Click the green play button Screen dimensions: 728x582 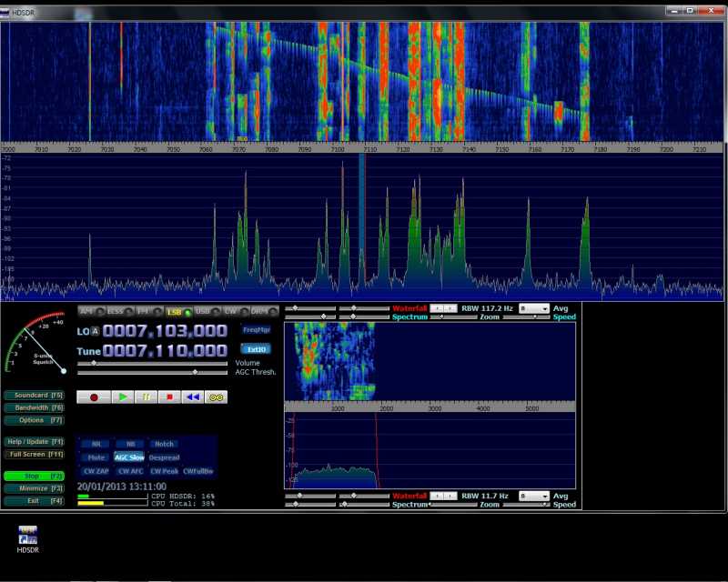123,397
